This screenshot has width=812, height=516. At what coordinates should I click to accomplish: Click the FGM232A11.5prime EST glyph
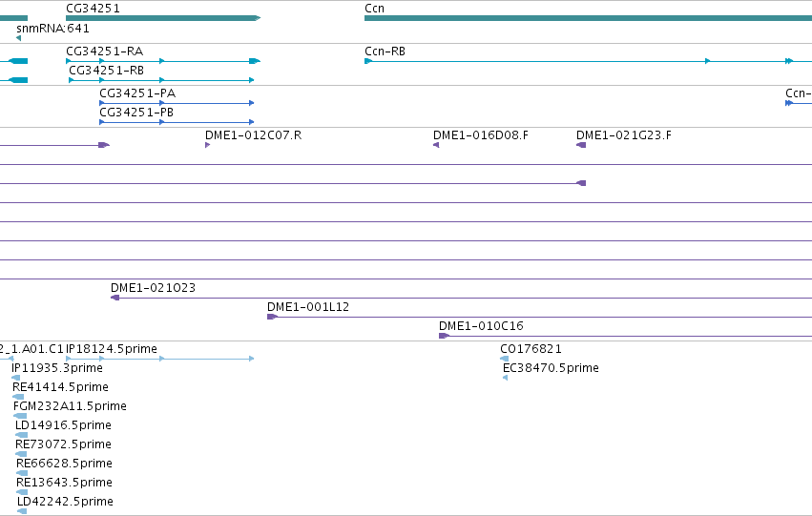(x=20, y=416)
